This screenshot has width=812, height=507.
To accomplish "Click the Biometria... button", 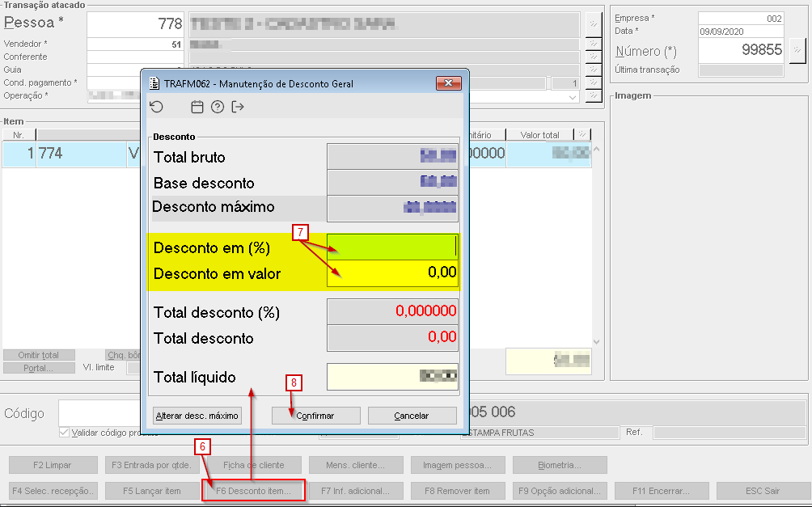I will tap(560, 465).
